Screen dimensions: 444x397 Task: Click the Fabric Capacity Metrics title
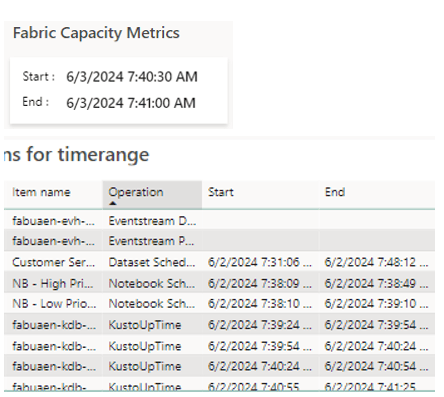point(96,33)
